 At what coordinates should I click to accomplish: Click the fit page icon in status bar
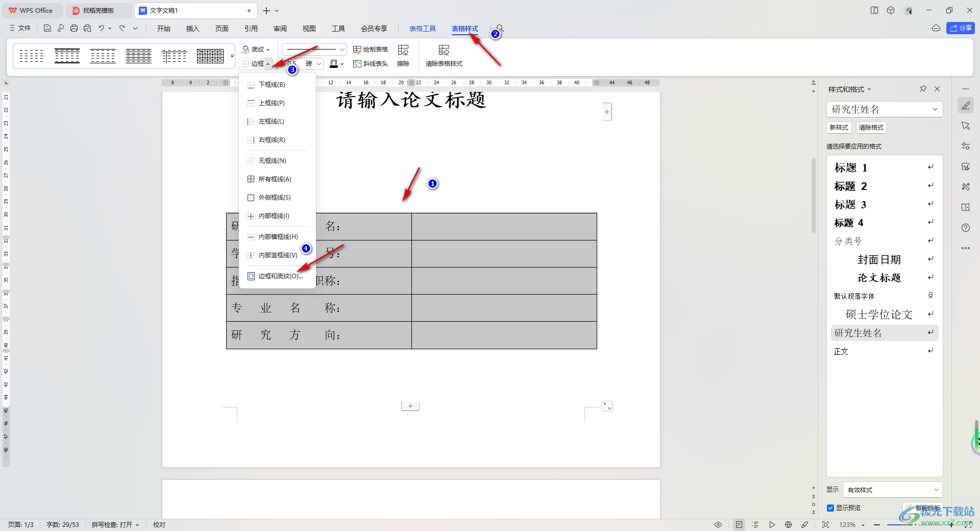pyautogui.click(x=826, y=525)
